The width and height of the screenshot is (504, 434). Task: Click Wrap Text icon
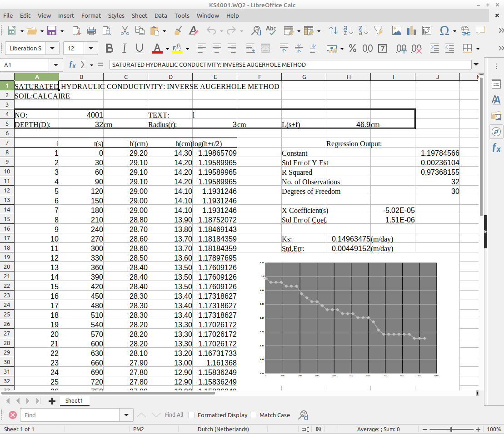click(x=250, y=49)
